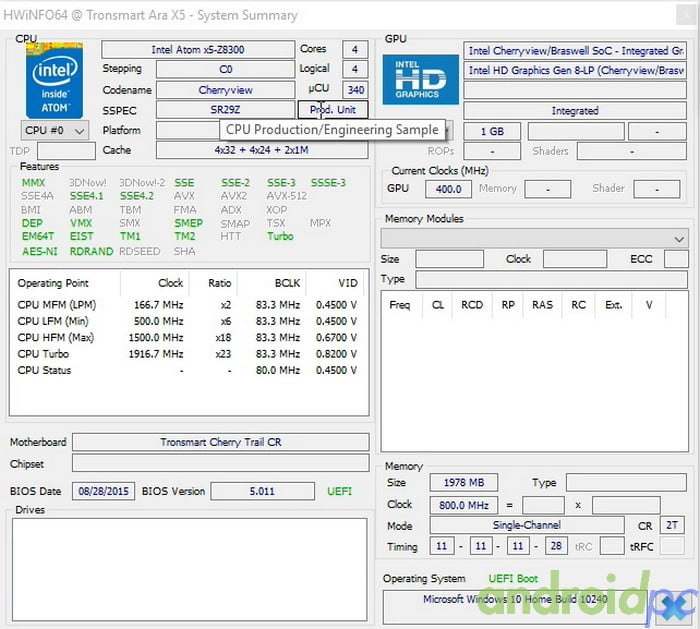Click the Intel Cherryview/Braswell SoC GPU field
The width and height of the screenshot is (700, 629).
point(575,50)
